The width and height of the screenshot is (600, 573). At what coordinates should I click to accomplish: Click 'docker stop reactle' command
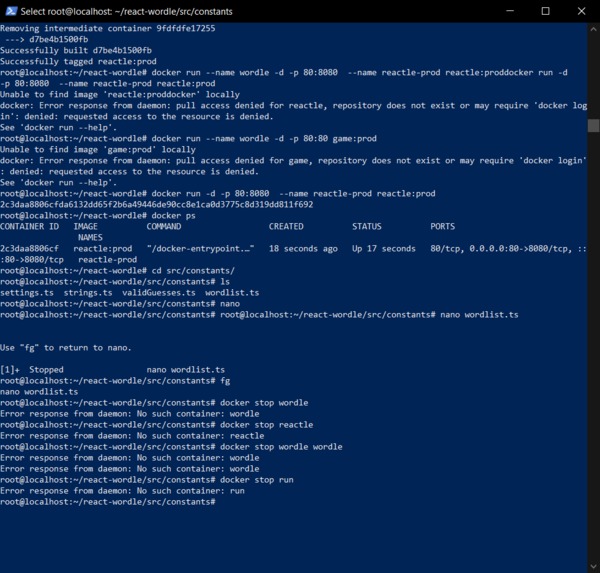pyautogui.click(x=266, y=425)
